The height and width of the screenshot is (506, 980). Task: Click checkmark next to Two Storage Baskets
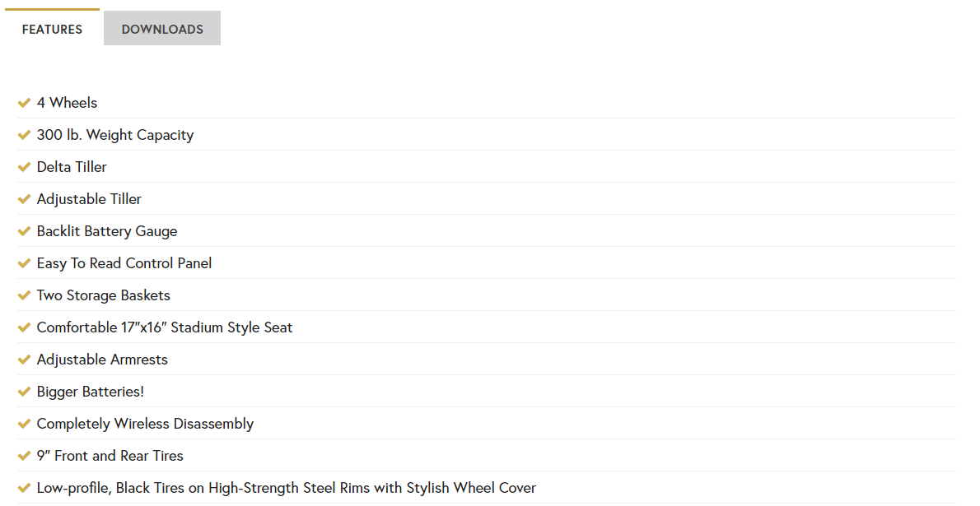pos(24,295)
